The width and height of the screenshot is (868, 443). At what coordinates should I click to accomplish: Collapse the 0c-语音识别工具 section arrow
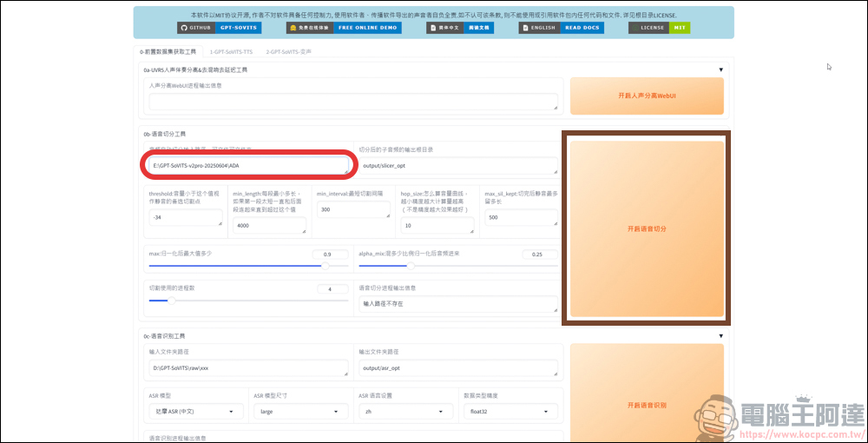pyautogui.click(x=720, y=335)
